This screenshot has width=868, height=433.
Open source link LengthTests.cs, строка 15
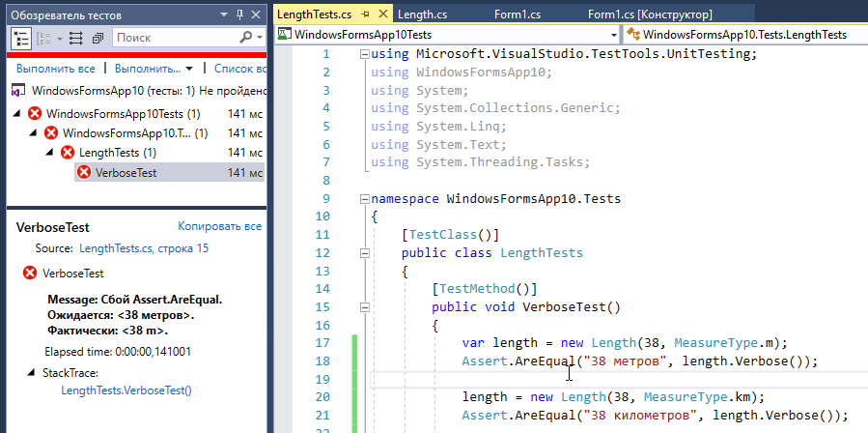144,248
